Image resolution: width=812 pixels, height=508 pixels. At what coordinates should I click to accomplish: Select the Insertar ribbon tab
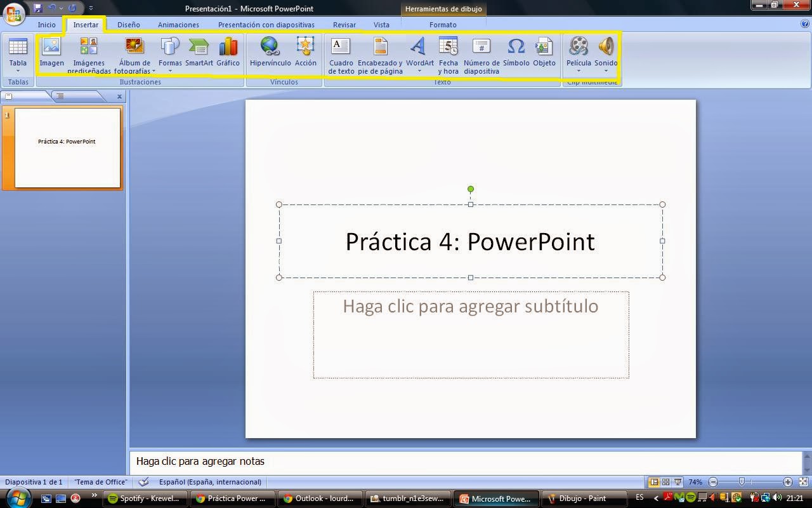tap(86, 25)
